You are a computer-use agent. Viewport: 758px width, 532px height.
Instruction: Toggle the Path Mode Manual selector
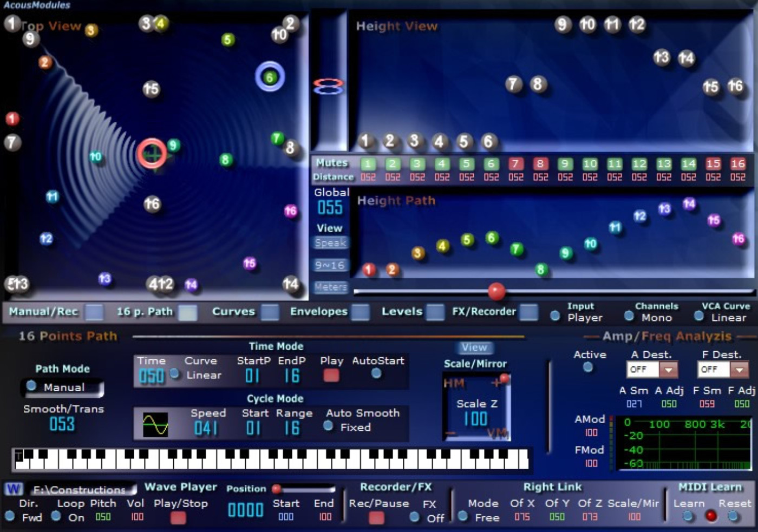(31, 386)
